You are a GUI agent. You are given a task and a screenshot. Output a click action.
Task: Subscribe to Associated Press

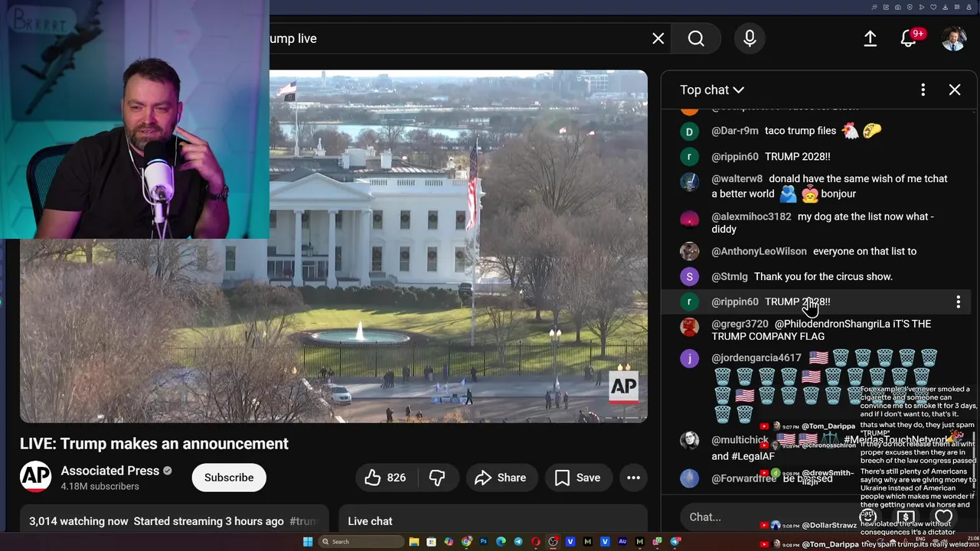229,478
